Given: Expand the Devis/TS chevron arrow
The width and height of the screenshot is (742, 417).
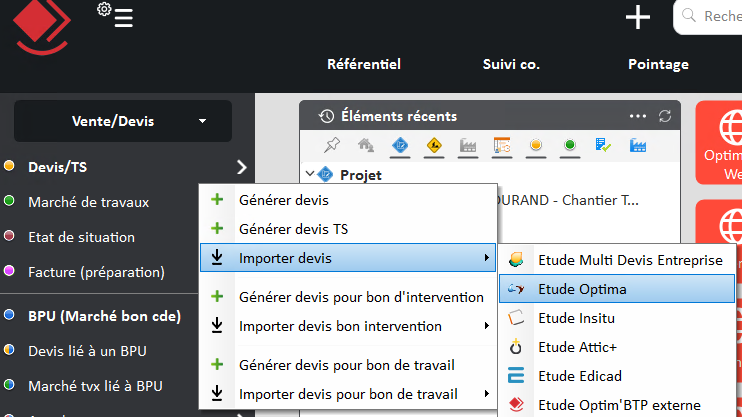Looking at the screenshot, I should [x=242, y=167].
